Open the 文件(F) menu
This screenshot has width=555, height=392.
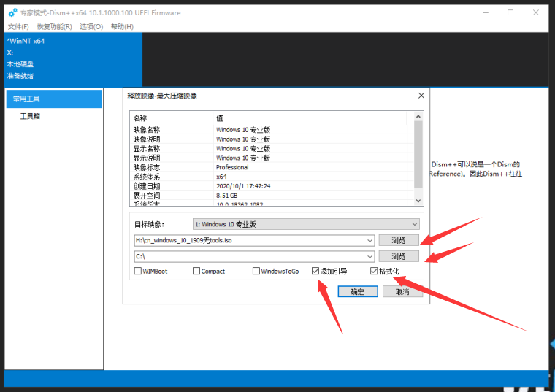(x=18, y=27)
